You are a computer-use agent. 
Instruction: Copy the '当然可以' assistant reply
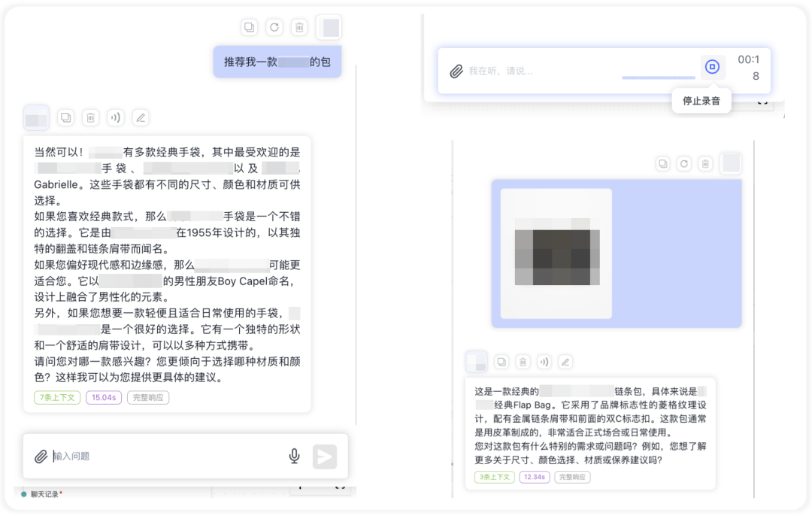[65, 117]
